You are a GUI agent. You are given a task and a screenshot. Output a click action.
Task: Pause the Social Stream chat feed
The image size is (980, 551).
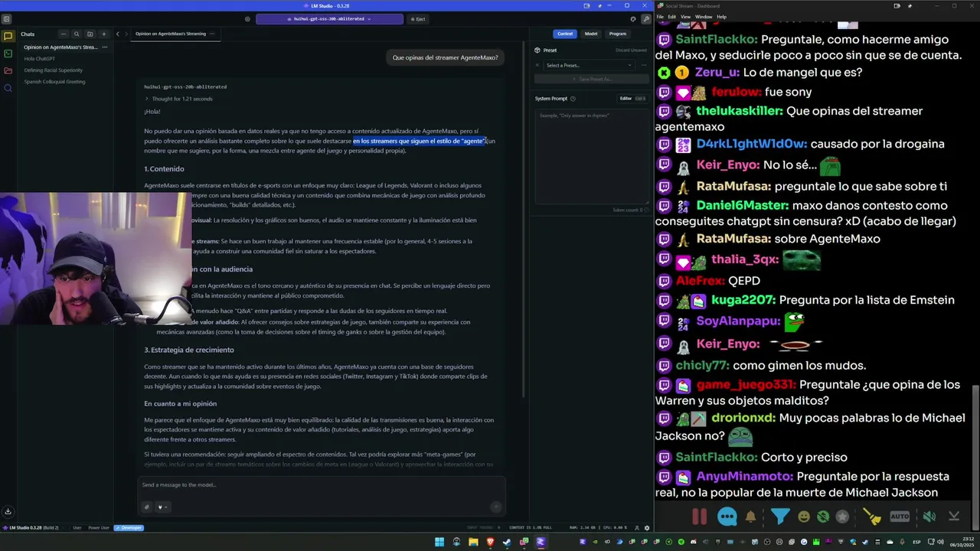click(700, 517)
